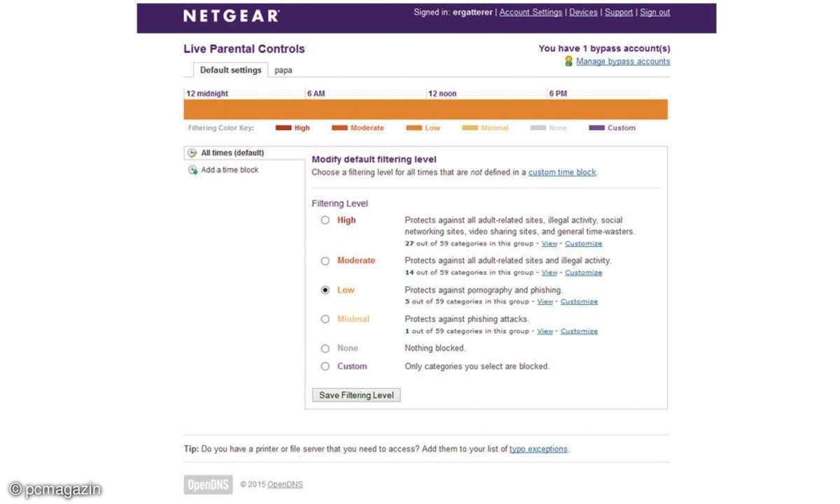This screenshot has height=504, width=840.
Task: Customize the Moderate filtering level
Action: 584,273
